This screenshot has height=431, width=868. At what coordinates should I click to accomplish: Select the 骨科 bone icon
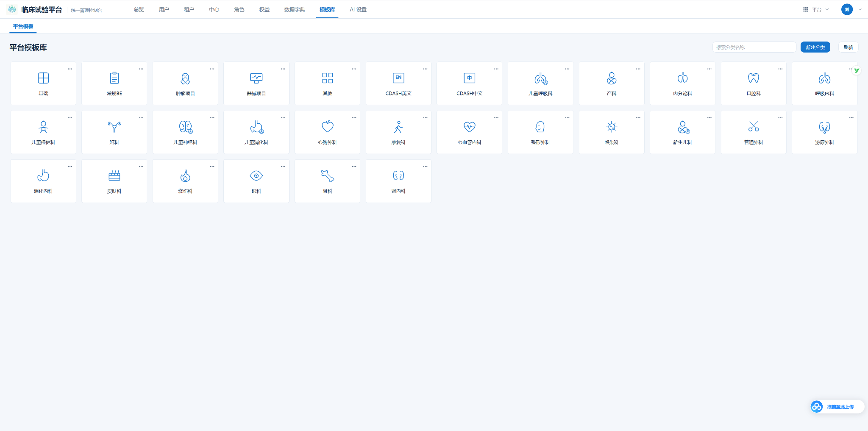pos(328,175)
